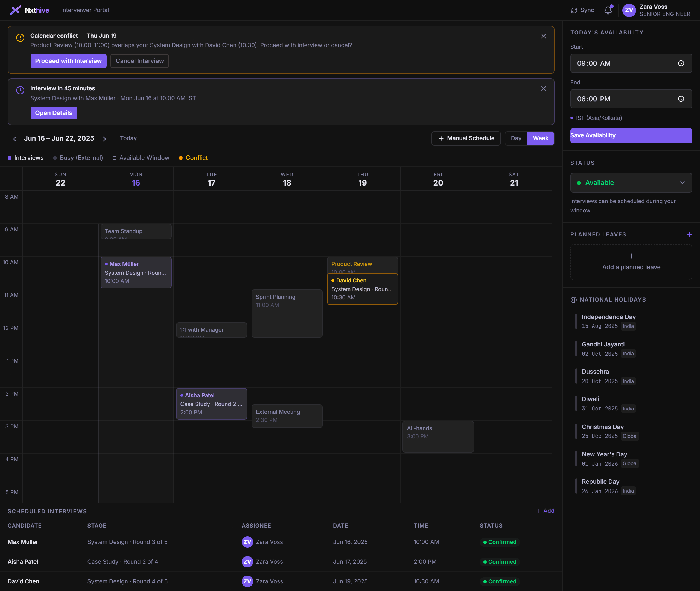700x591 pixels.
Task: Click the End time input 06:00 PM
Action: tap(631, 99)
